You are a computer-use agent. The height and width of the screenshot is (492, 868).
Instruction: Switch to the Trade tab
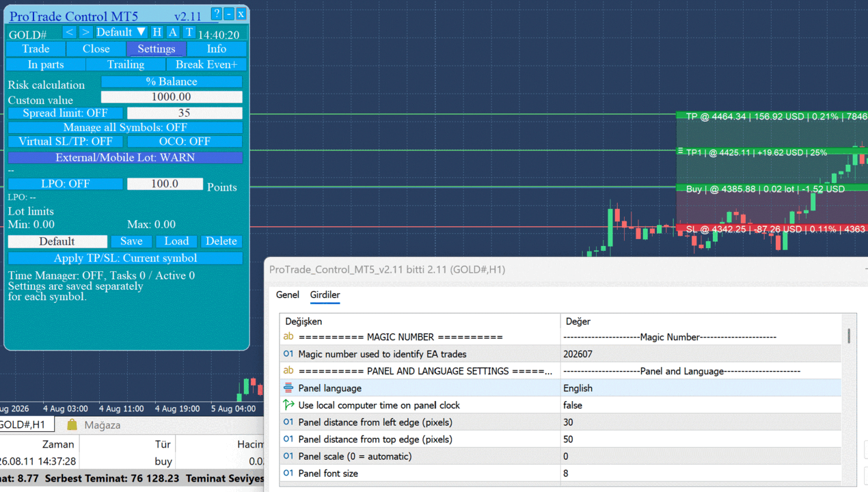point(36,49)
